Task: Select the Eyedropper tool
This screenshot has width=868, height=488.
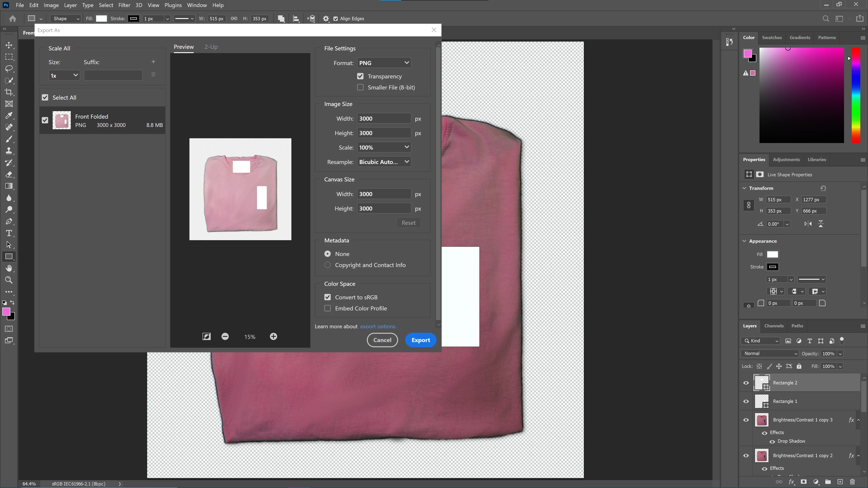Action: pyautogui.click(x=9, y=115)
